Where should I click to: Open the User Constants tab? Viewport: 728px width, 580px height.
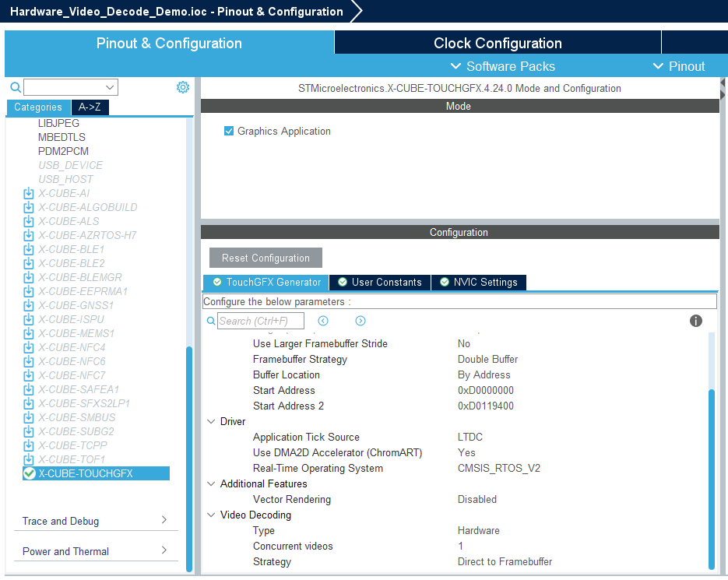380,283
